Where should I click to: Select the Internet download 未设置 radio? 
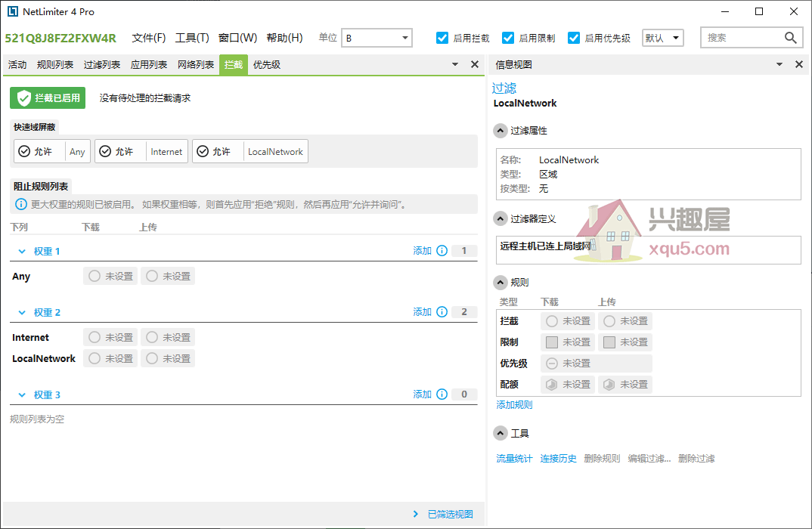[95, 338]
